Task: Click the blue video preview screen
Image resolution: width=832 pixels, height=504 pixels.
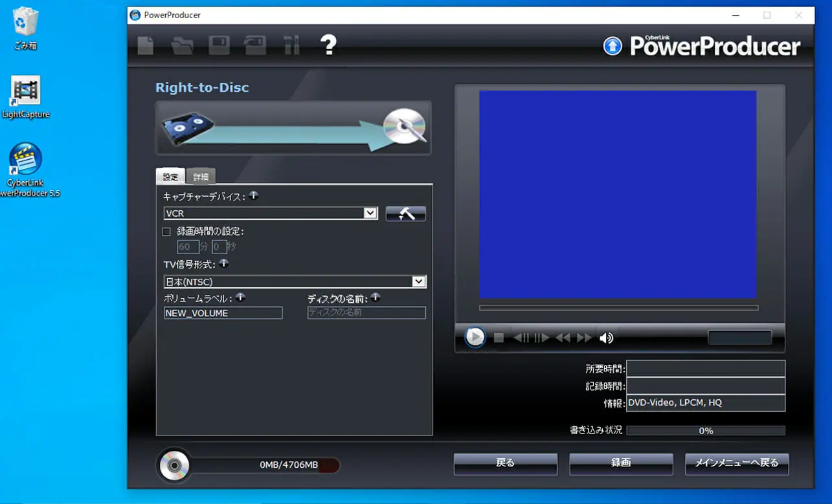Action: tap(618, 194)
